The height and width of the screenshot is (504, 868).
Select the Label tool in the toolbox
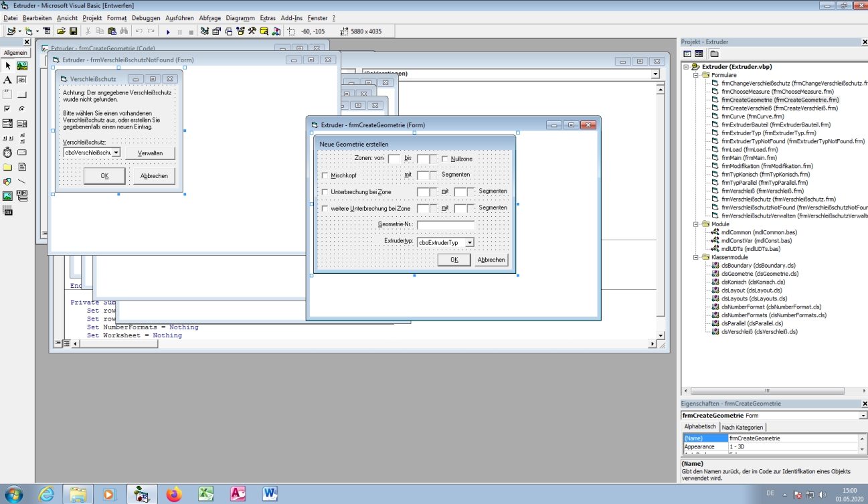tap(7, 80)
